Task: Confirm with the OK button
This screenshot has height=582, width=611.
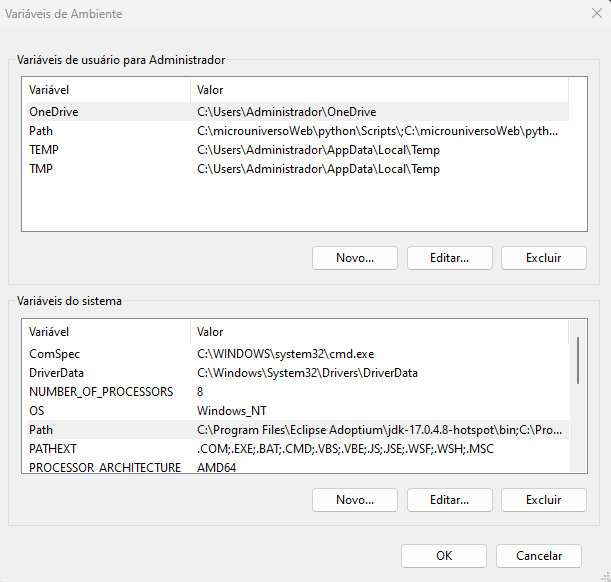Action: (444, 556)
